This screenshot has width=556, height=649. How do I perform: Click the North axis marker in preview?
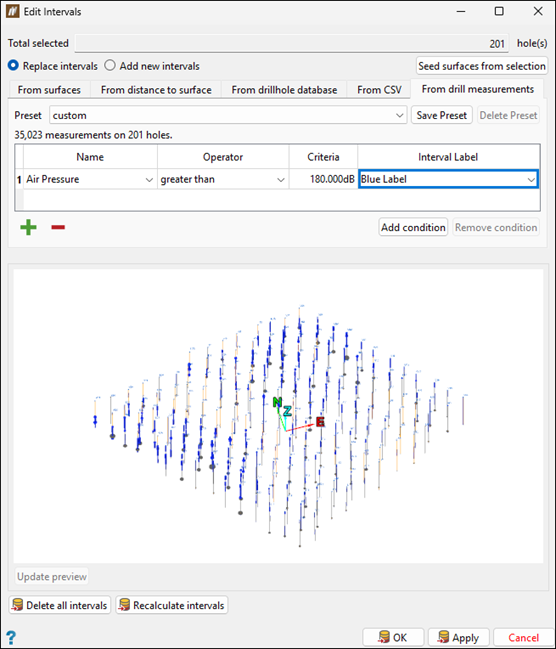(277, 402)
